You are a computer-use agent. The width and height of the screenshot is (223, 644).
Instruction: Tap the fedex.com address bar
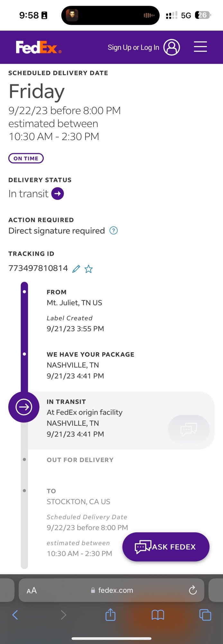tap(111, 590)
